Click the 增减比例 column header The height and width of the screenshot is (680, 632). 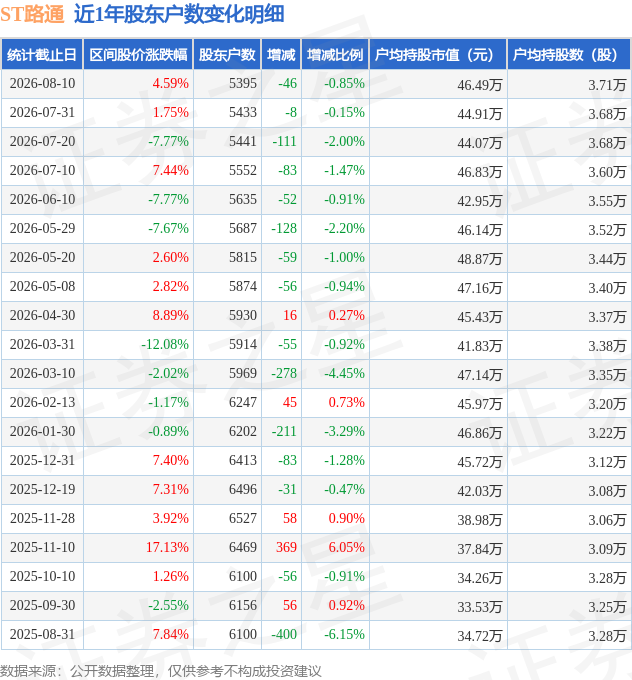335,55
